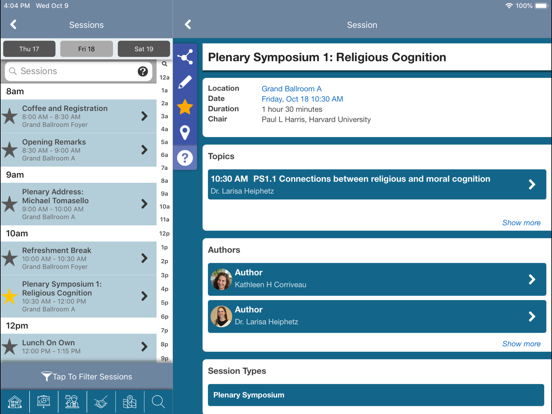Jump to 6a in the time index
Screen dimensions: 552x414
164,155
